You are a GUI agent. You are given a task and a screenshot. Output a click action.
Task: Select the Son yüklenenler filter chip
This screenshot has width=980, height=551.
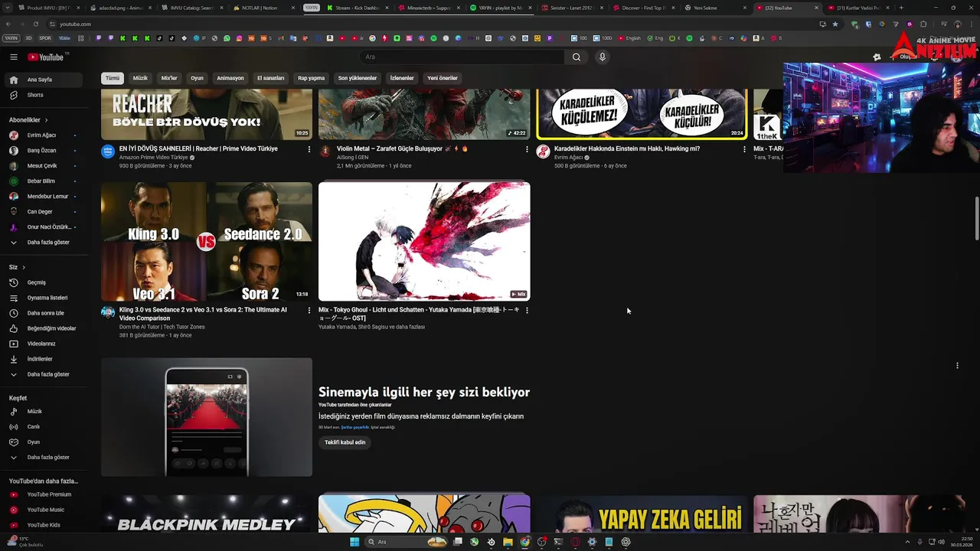click(358, 78)
